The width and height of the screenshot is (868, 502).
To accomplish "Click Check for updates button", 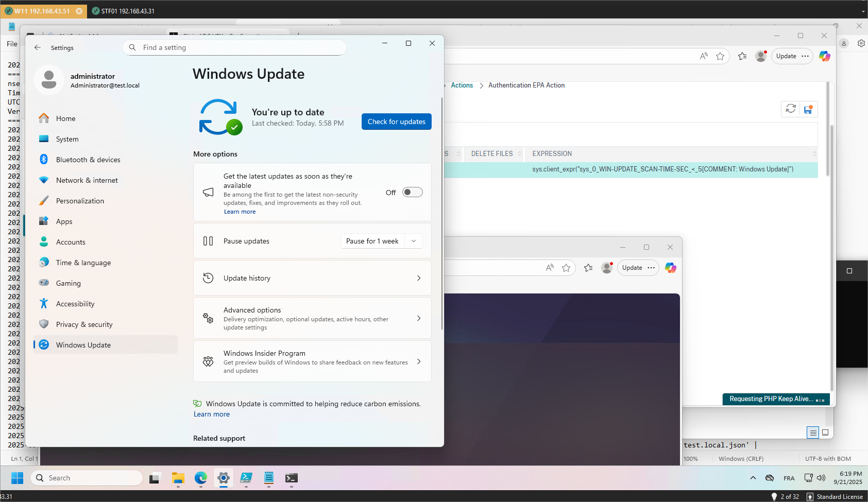I will pos(396,122).
